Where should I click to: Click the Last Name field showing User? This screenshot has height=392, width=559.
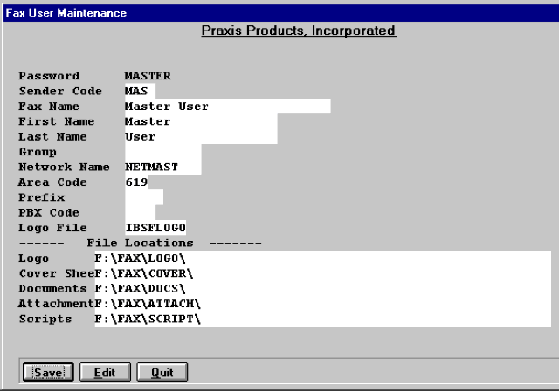point(201,137)
